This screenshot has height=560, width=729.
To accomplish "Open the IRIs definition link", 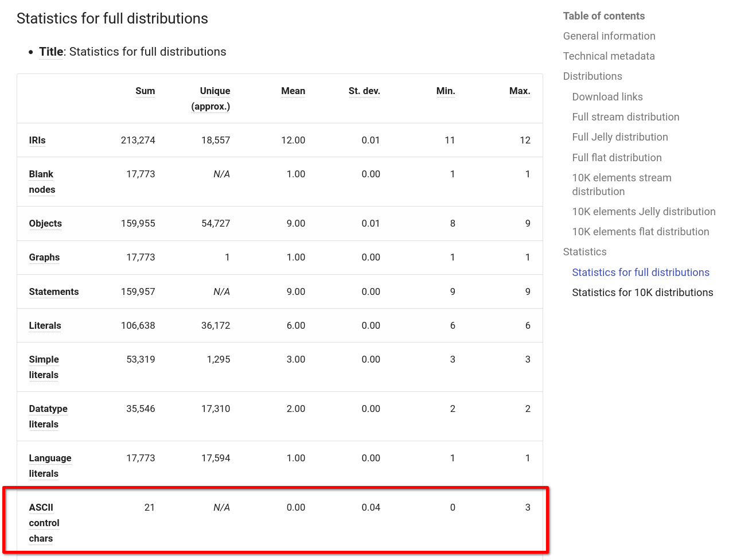I will click(x=37, y=140).
